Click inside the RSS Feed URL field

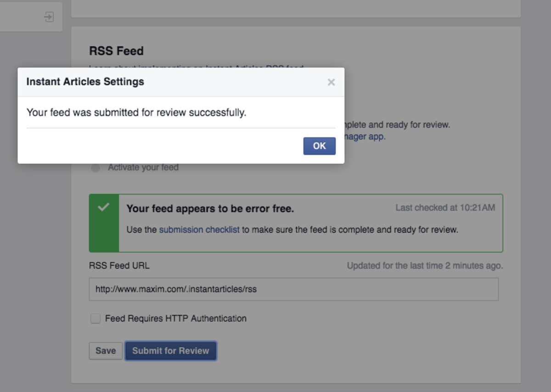point(293,289)
